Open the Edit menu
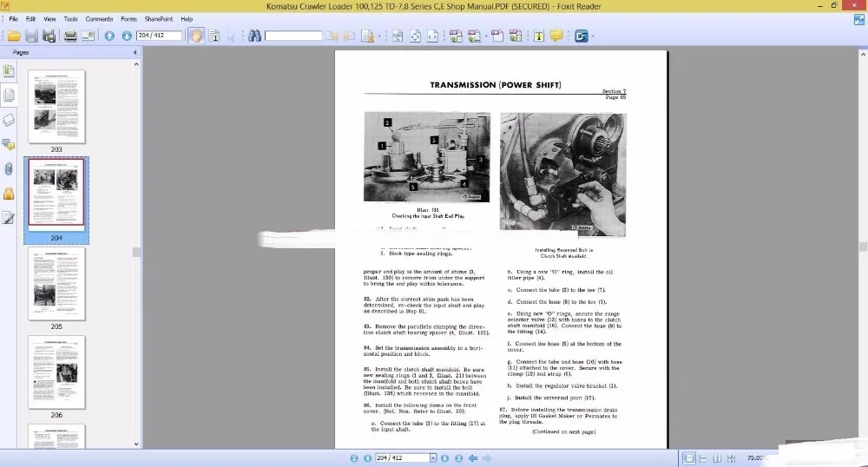This screenshot has height=467, width=868. click(x=30, y=19)
